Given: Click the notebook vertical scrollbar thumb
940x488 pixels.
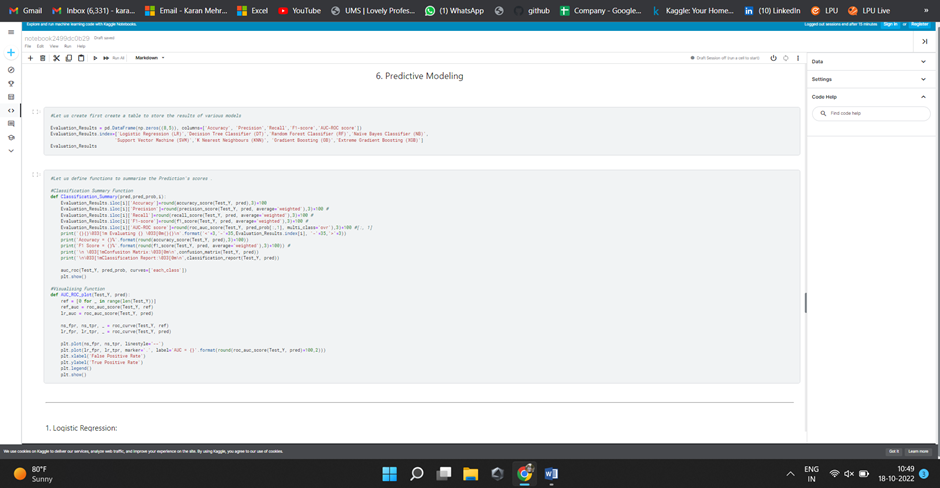Looking at the screenshot, I should tap(805, 303).
